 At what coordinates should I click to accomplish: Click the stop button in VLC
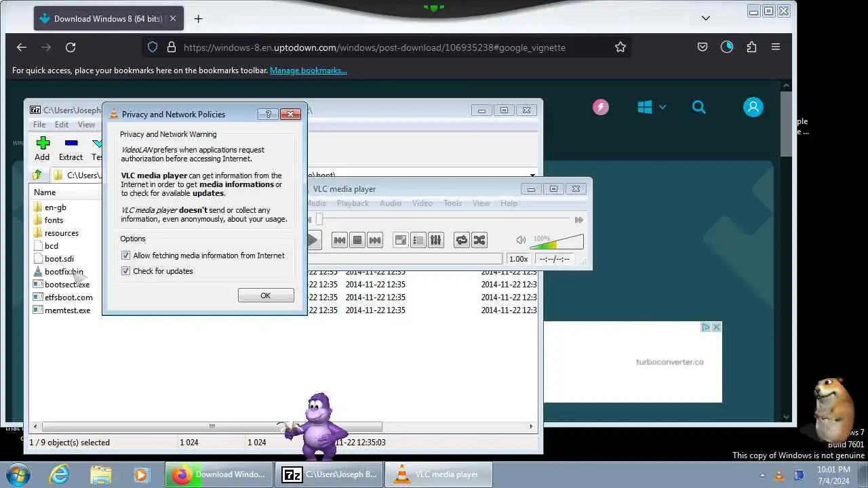357,240
